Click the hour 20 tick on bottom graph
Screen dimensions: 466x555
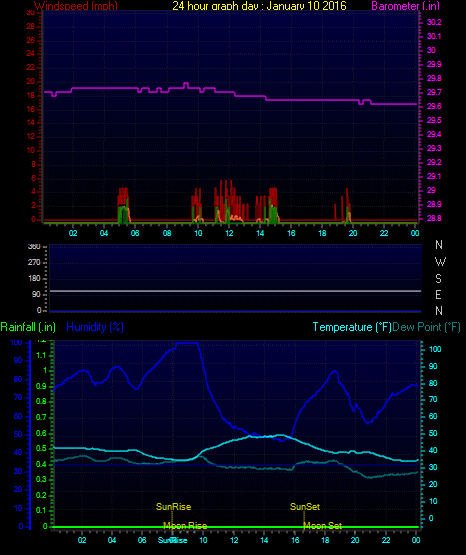click(355, 540)
